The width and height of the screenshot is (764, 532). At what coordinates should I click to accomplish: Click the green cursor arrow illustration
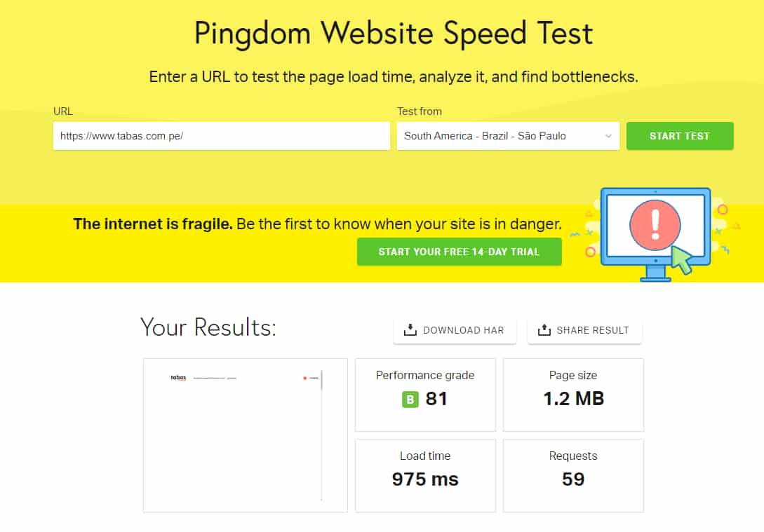[682, 259]
